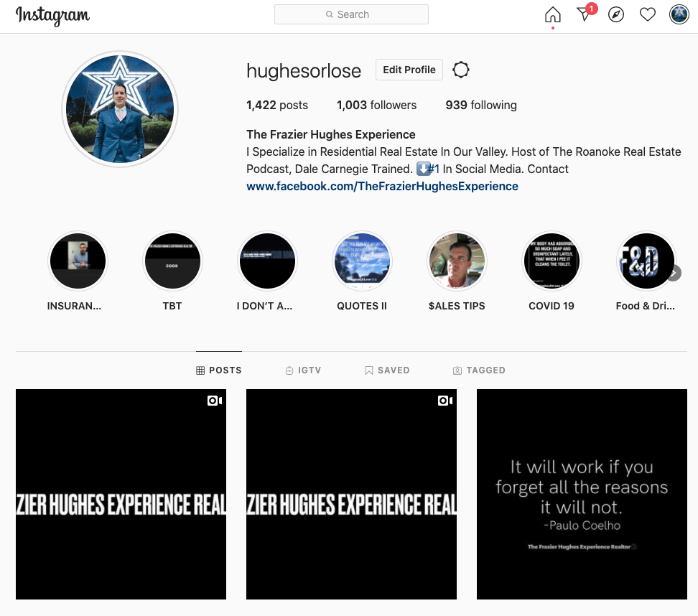Go to the Instagram home feed icon
This screenshot has width=698, height=616.
552,15
